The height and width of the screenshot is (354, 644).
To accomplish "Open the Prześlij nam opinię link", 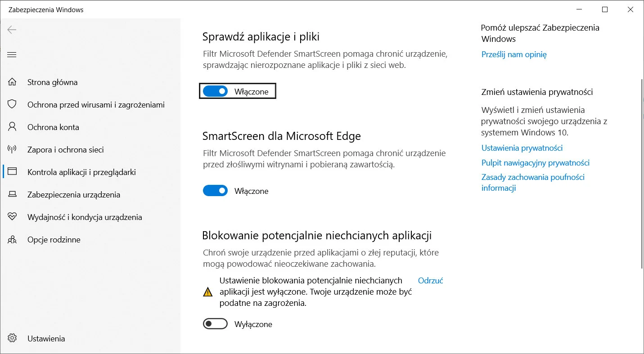I will point(514,54).
